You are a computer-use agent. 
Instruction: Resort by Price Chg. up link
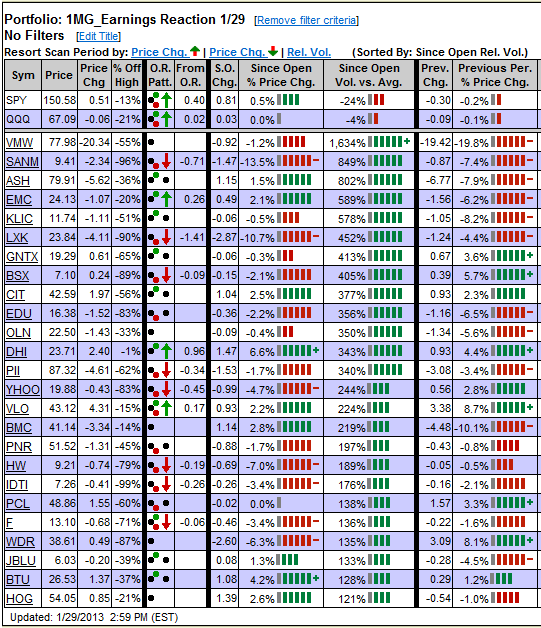click(x=160, y=52)
